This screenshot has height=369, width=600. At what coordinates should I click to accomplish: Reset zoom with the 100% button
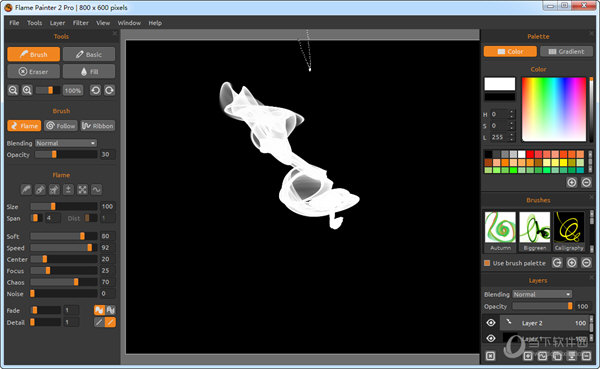tap(73, 90)
